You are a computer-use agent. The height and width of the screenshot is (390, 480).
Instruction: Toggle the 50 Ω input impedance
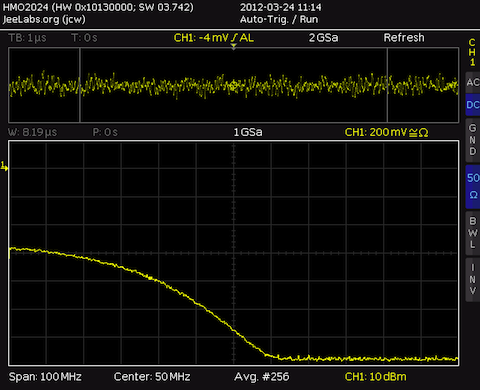[x=473, y=186]
